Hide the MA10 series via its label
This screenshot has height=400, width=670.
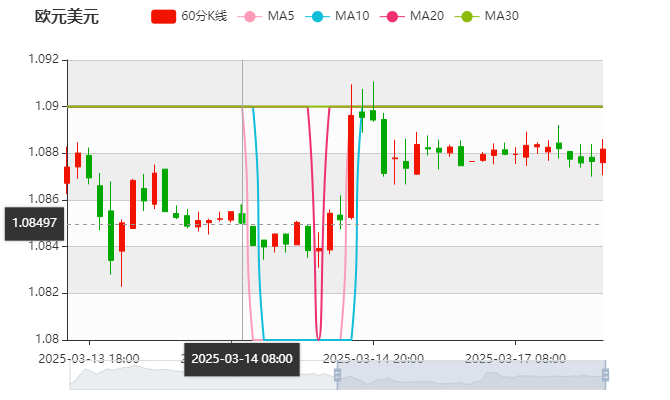coord(351,17)
